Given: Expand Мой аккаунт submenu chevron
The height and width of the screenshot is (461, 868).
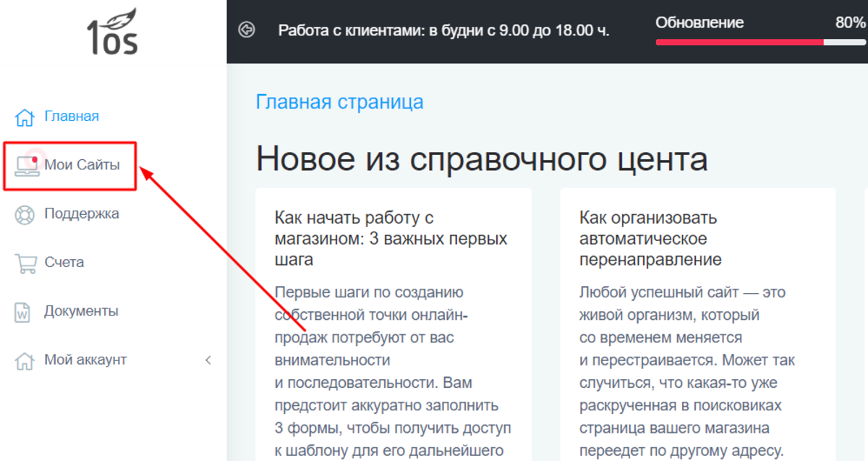Looking at the screenshot, I should pos(208,360).
